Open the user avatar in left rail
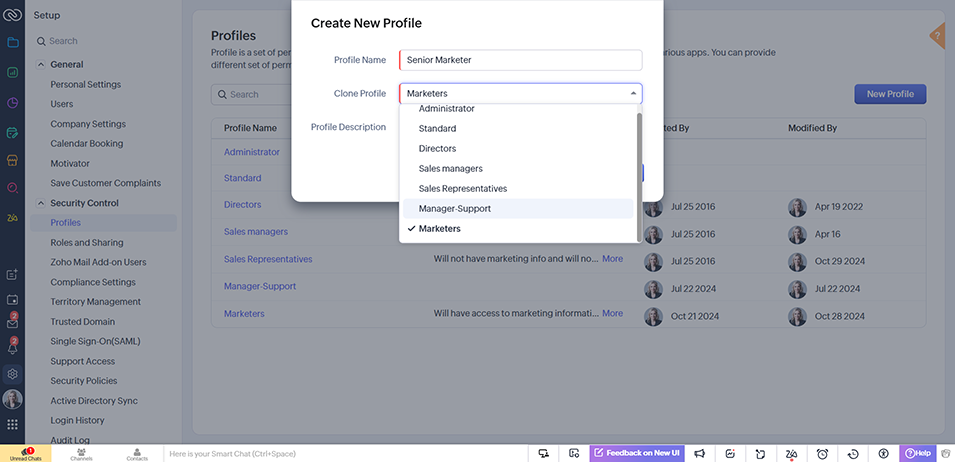Screen dimensions: 955x462 12,399
